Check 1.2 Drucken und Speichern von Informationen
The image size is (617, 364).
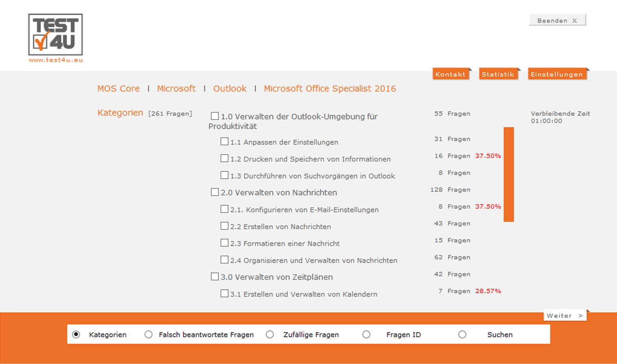click(224, 158)
